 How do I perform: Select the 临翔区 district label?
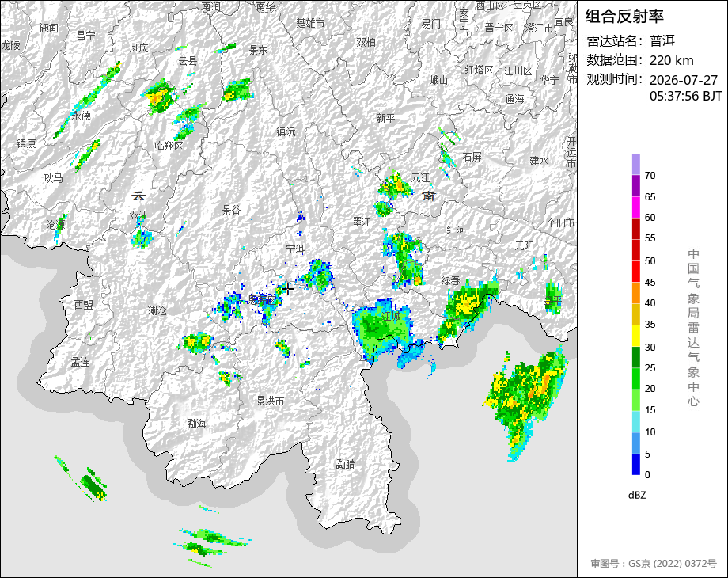pos(169,146)
